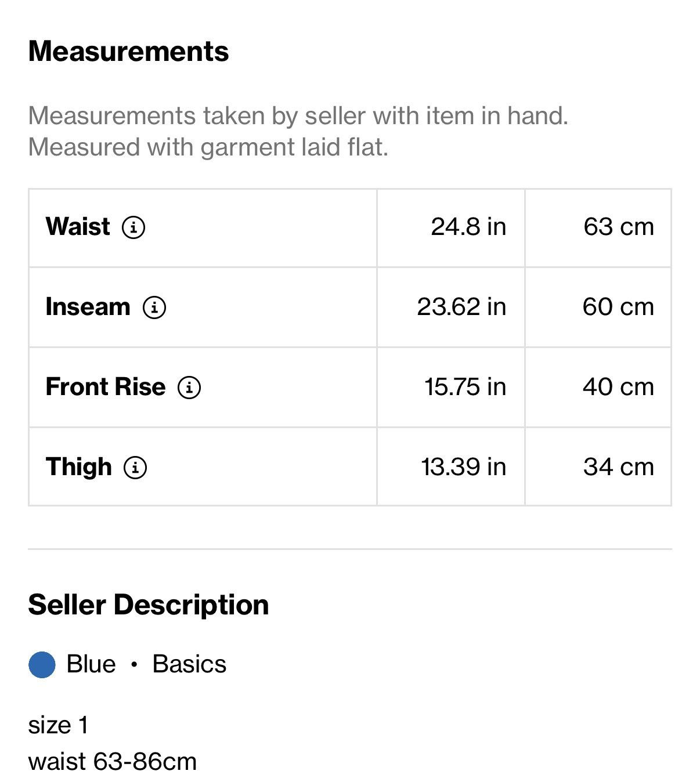Select the Seller Description heading

point(149,605)
